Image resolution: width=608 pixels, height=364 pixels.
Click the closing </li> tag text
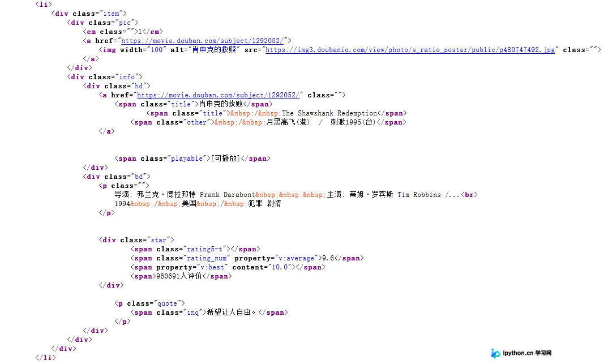click(45, 357)
